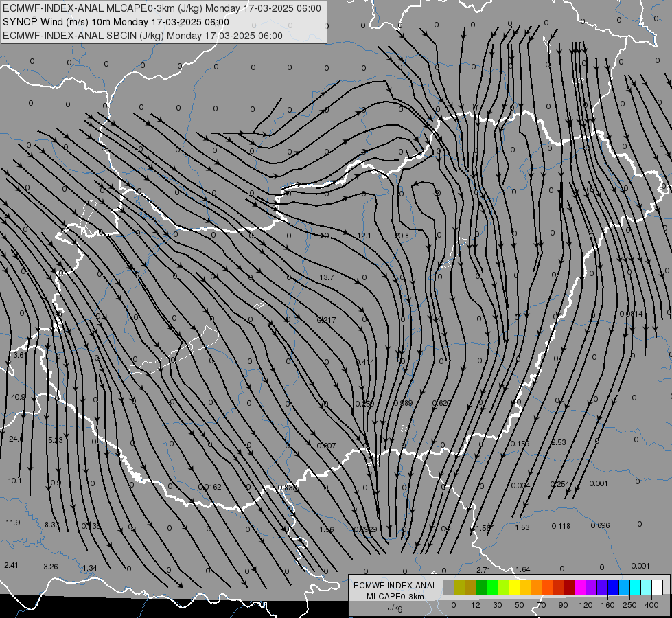Click the map value 5.23
672x618 pixels.
tap(56, 440)
